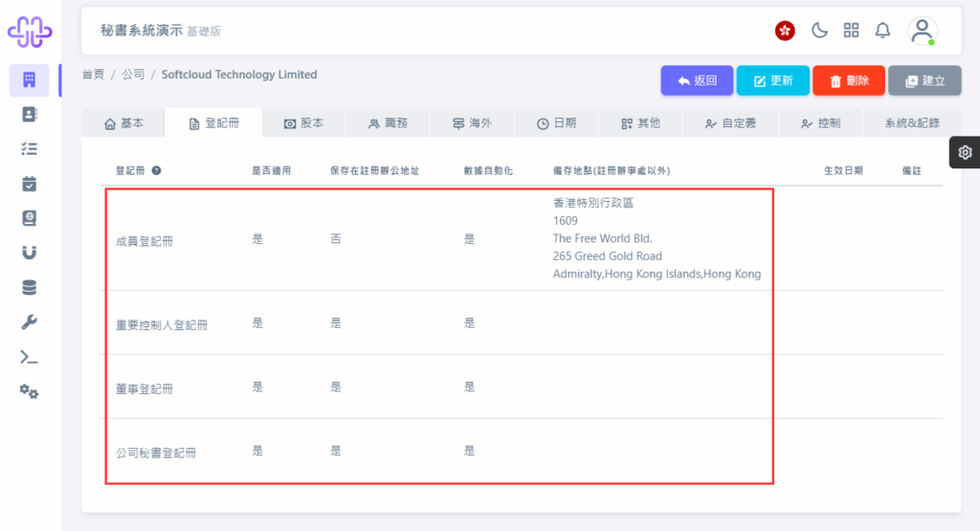The image size is (980, 531).
Task: Open the user avatar menu
Action: click(923, 31)
